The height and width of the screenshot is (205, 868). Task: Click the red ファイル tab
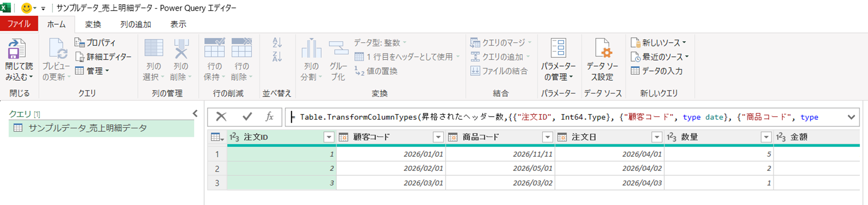click(x=19, y=24)
